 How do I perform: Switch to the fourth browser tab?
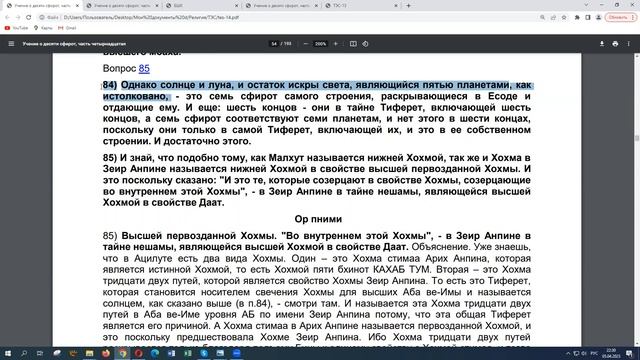(282, 6)
